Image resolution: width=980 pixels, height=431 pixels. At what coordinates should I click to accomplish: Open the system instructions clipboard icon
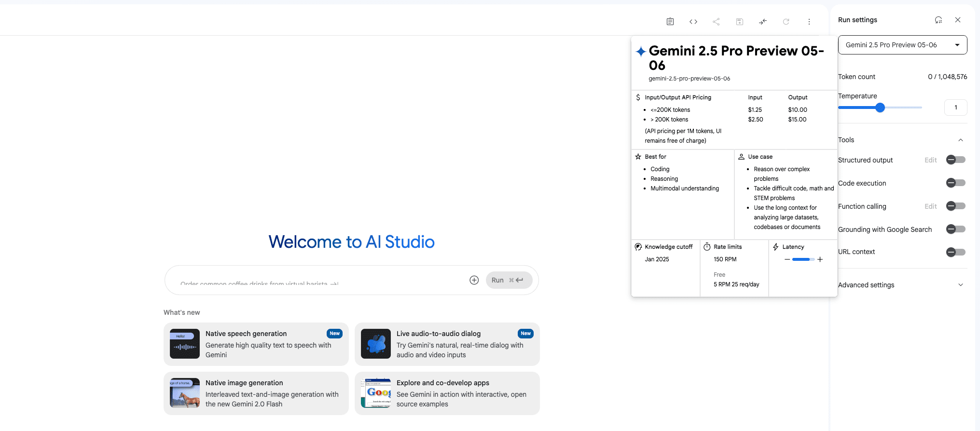point(670,22)
